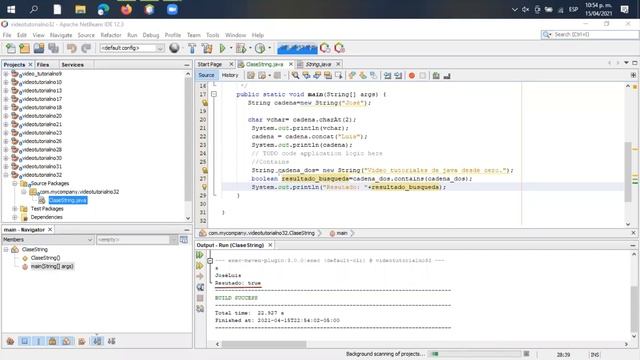Image resolution: width=640 pixels, height=360 pixels.
Task: Close the Output Run ClaseString tab
Action: pyautogui.click(x=270, y=245)
